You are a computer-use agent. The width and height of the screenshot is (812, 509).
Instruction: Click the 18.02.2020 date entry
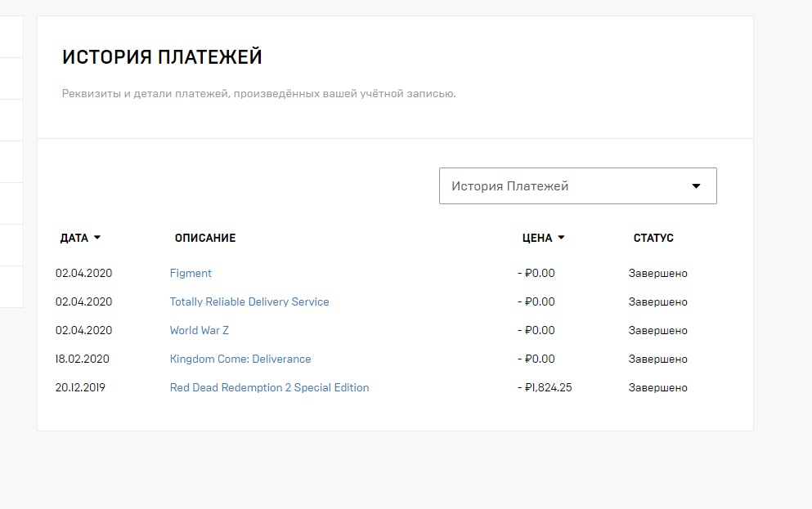(x=83, y=359)
